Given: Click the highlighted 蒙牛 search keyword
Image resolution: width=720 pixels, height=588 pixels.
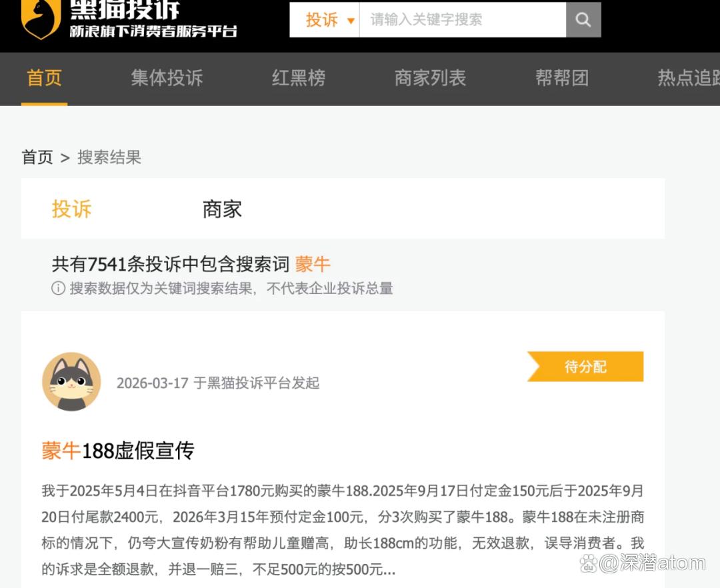Looking at the screenshot, I should [x=313, y=264].
